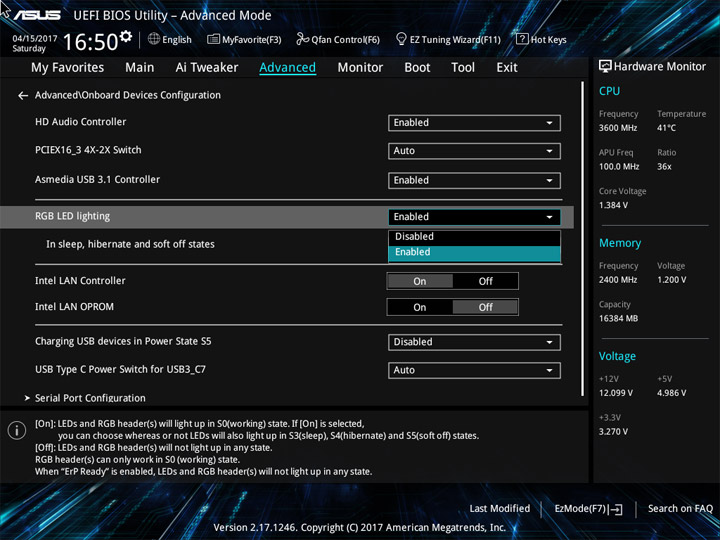Click the settings list vertical scrollbar
This screenshot has width=720, height=540.
click(583, 239)
